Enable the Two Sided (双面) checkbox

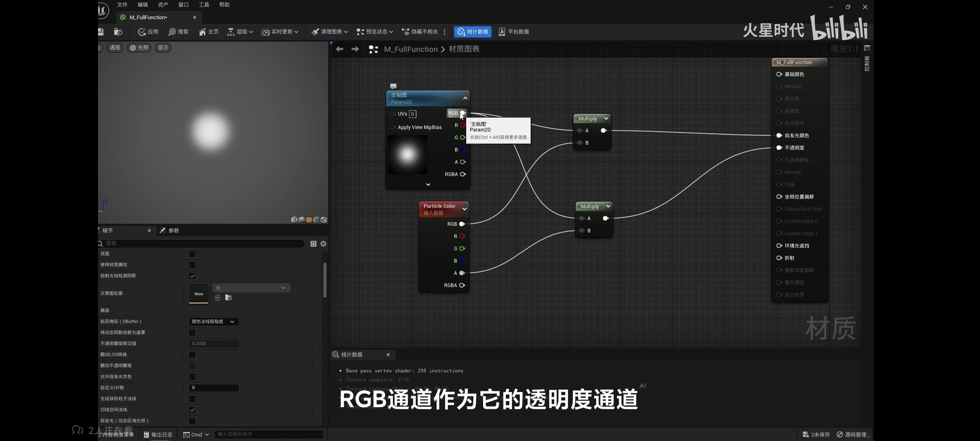192,254
